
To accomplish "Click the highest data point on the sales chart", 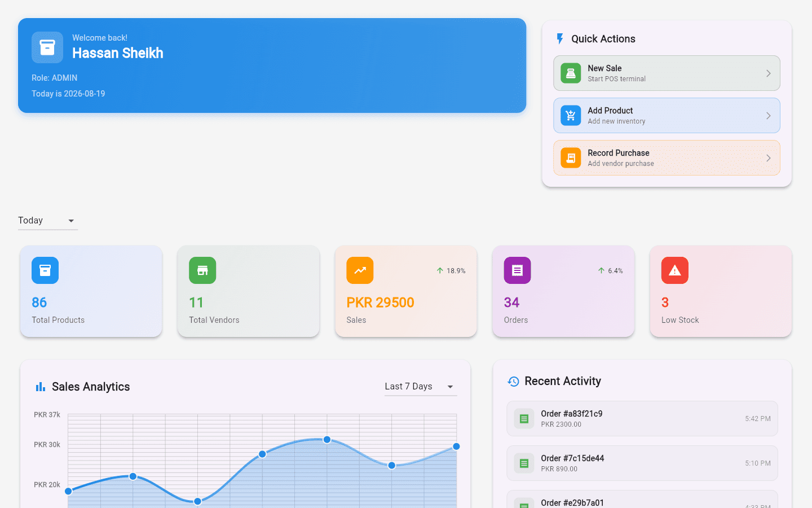I will point(327,440).
